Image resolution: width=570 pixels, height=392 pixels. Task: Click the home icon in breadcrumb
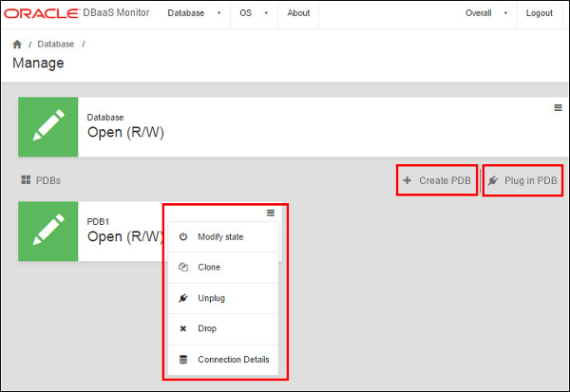[17, 45]
